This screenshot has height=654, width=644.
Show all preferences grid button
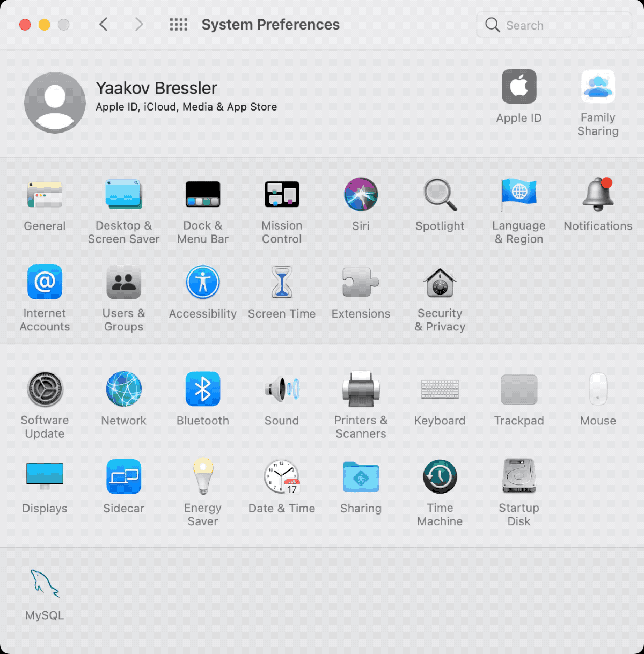tap(179, 24)
